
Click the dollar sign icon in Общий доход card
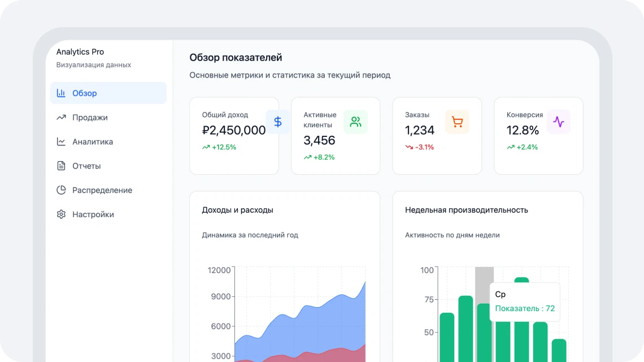(277, 122)
